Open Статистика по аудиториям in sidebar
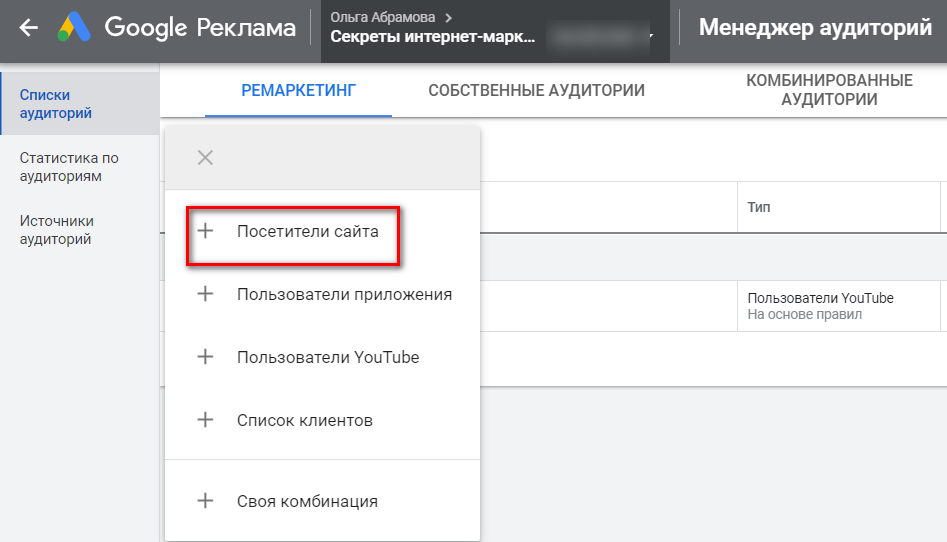The width and height of the screenshot is (947, 542). (x=69, y=167)
